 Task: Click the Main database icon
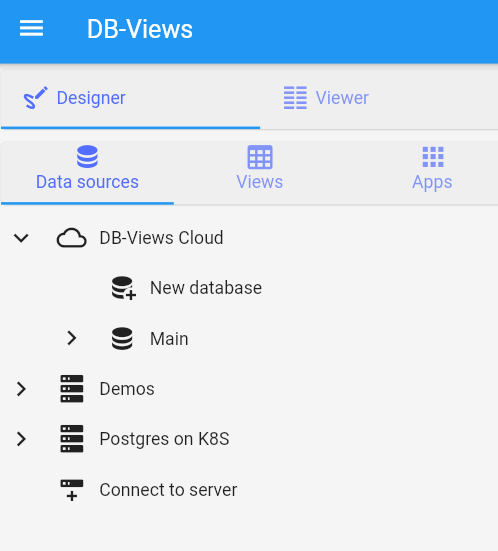click(x=122, y=338)
